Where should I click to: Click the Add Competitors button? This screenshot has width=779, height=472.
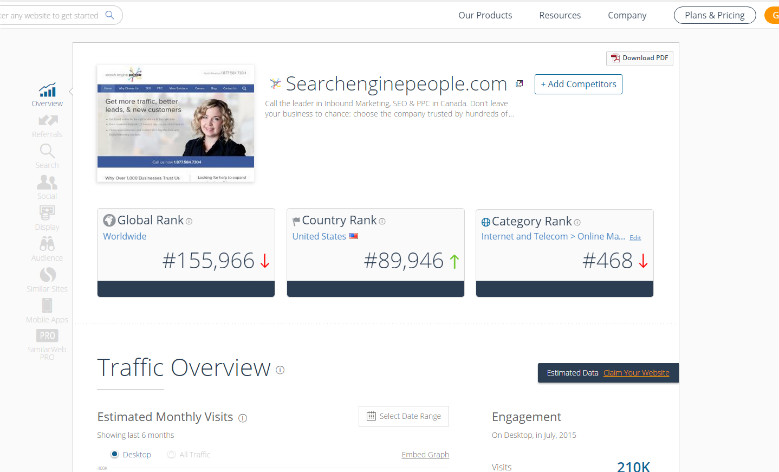click(x=578, y=84)
